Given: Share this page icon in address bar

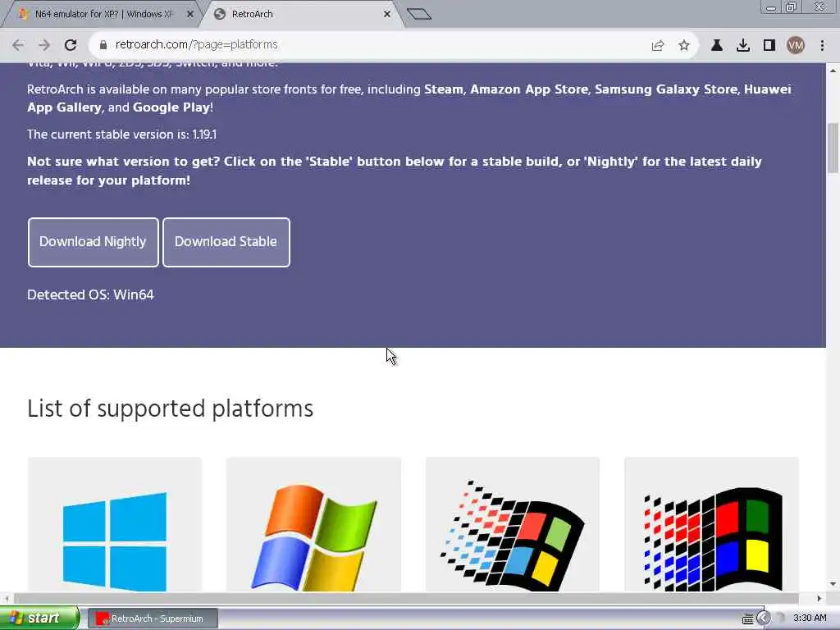Looking at the screenshot, I should pyautogui.click(x=658, y=46).
